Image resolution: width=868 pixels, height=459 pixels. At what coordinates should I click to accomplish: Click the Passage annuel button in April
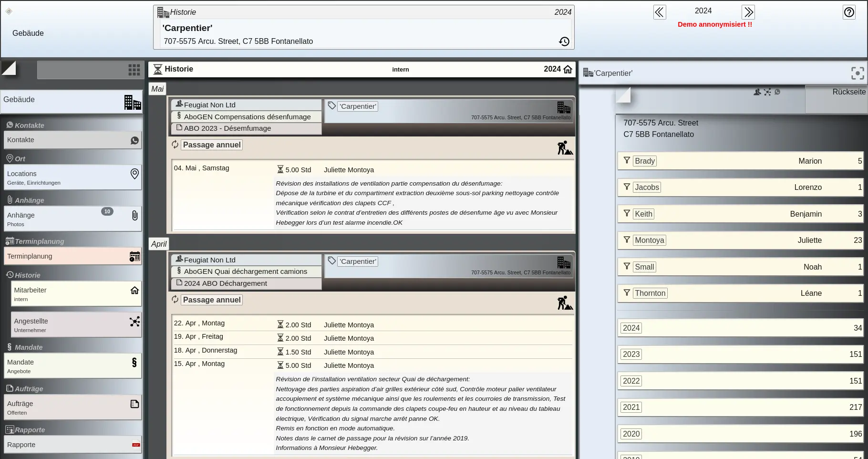[x=212, y=300]
